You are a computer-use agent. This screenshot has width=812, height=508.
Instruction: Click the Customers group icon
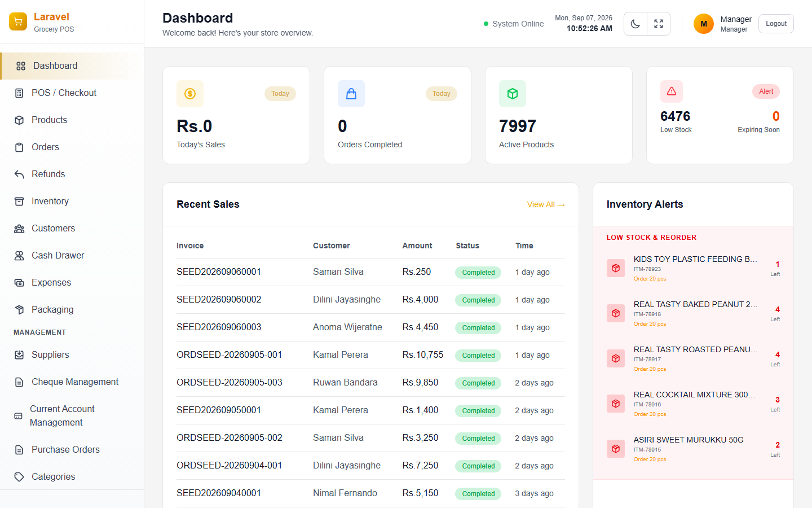pyautogui.click(x=19, y=229)
